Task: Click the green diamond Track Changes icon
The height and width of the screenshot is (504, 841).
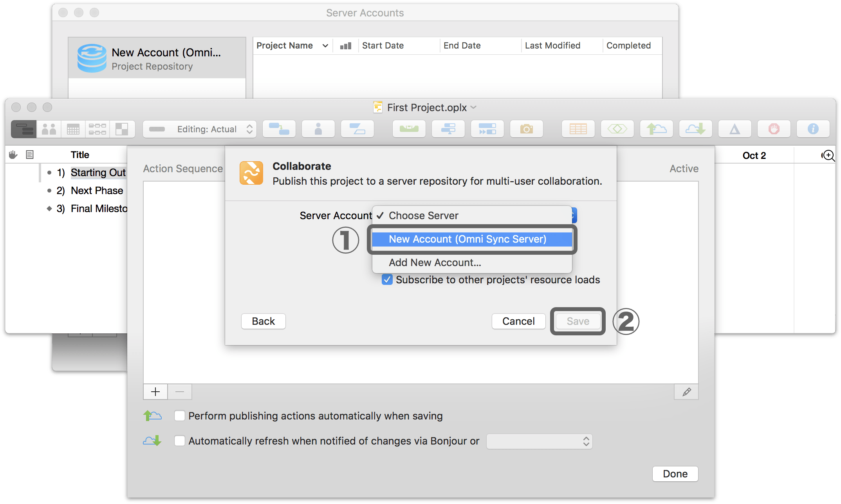Action: click(617, 129)
